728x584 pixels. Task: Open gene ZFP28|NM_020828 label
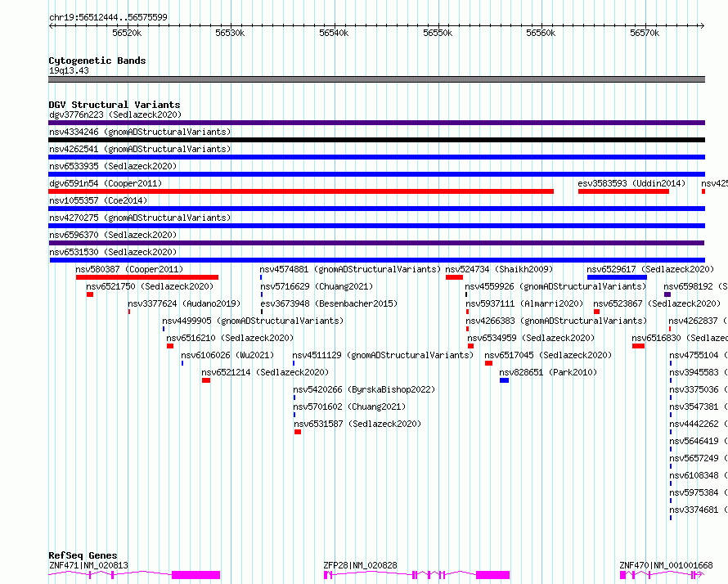pos(360,565)
